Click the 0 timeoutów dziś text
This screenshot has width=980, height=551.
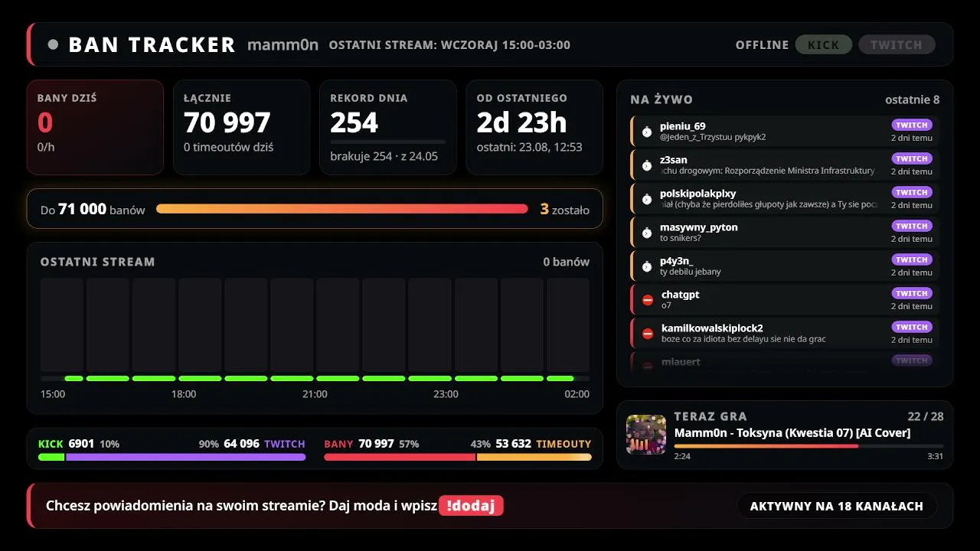(x=228, y=147)
